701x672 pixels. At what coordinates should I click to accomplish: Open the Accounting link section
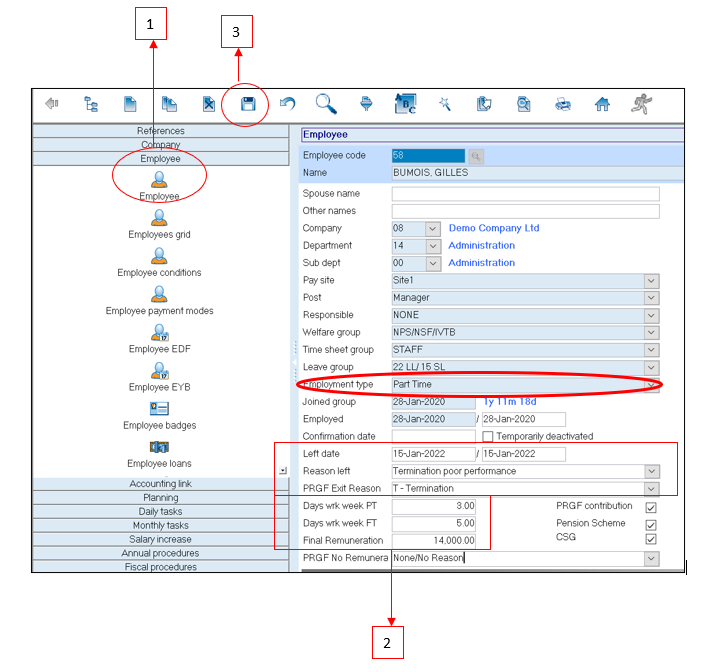pyautogui.click(x=161, y=484)
